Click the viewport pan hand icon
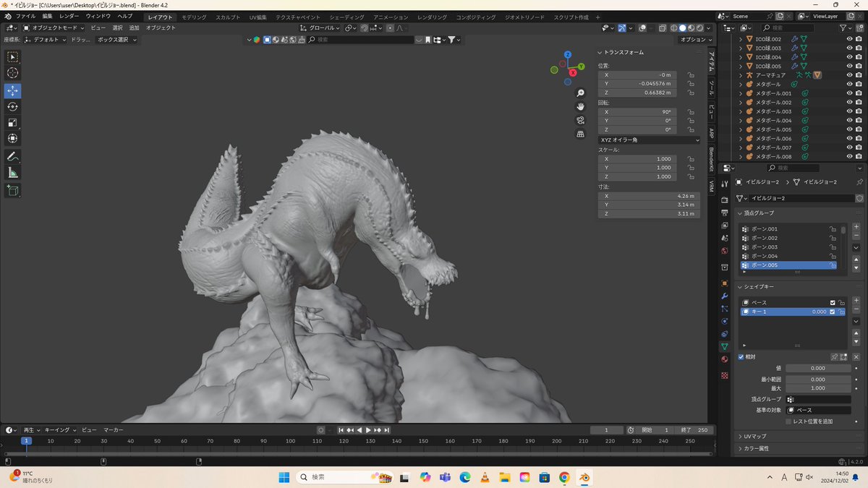 click(x=580, y=107)
